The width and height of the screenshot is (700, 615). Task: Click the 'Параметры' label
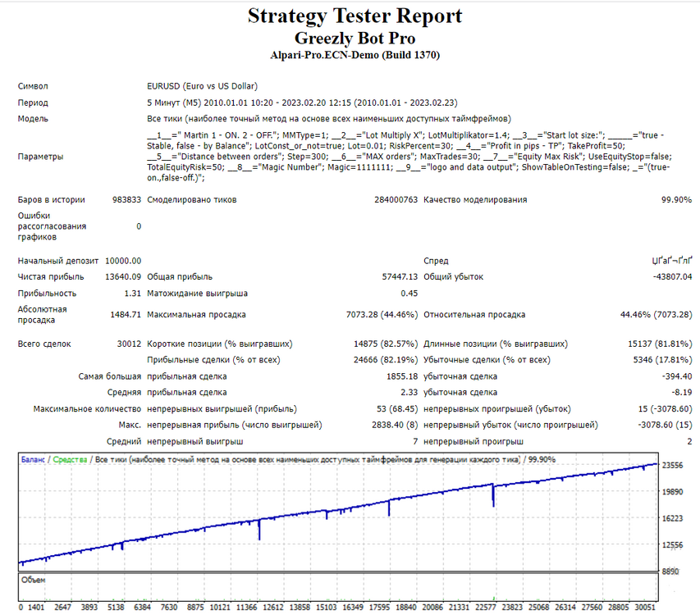click(x=40, y=157)
